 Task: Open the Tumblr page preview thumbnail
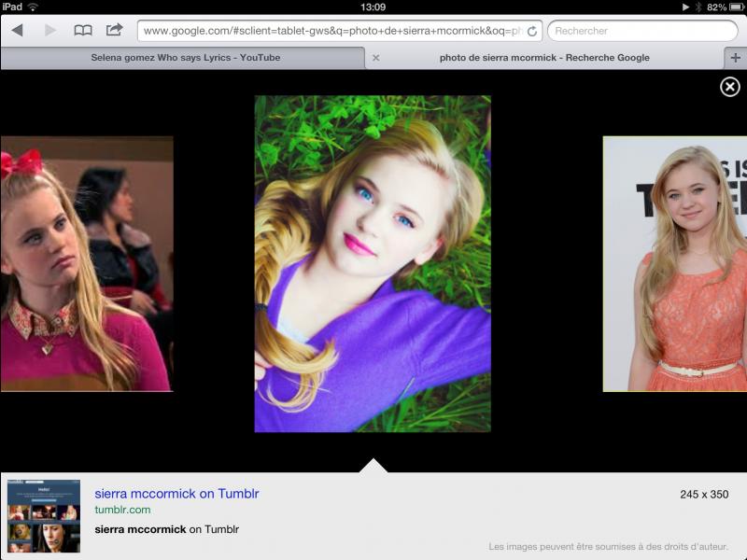[44, 516]
